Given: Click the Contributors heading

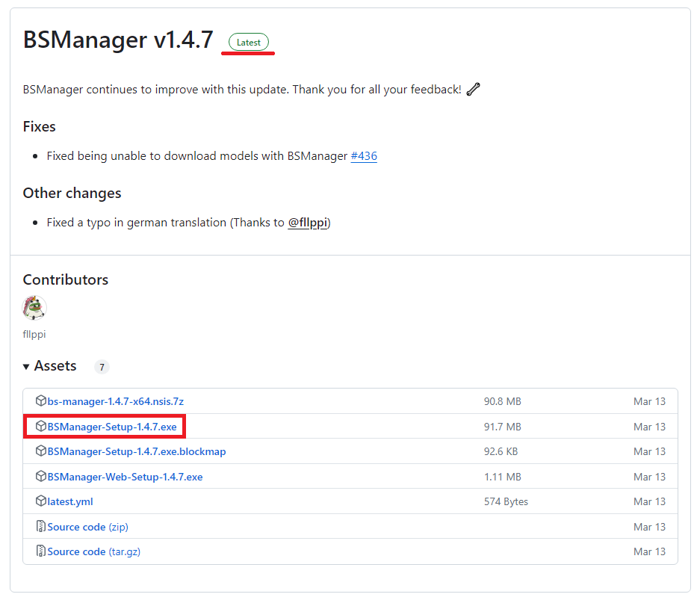Looking at the screenshot, I should click(x=66, y=279).
